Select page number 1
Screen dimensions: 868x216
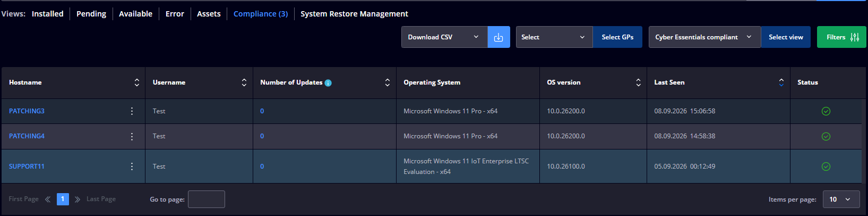(63, 199)
